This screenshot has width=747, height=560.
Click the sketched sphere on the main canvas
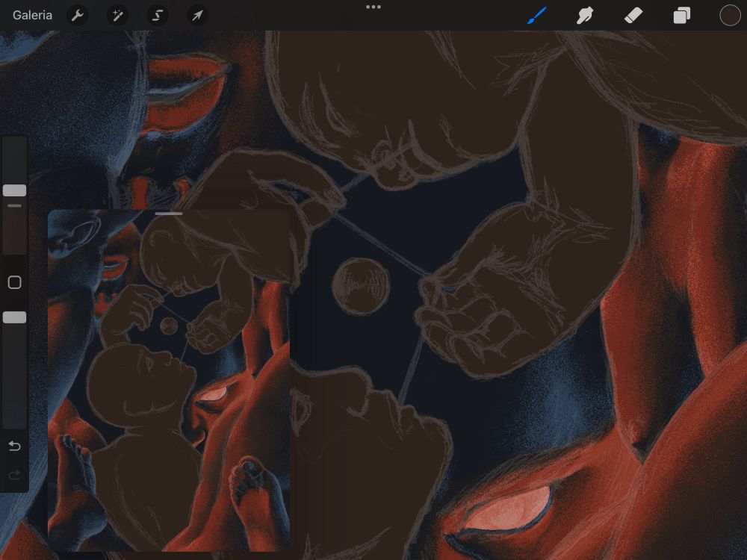pos(361,285)
